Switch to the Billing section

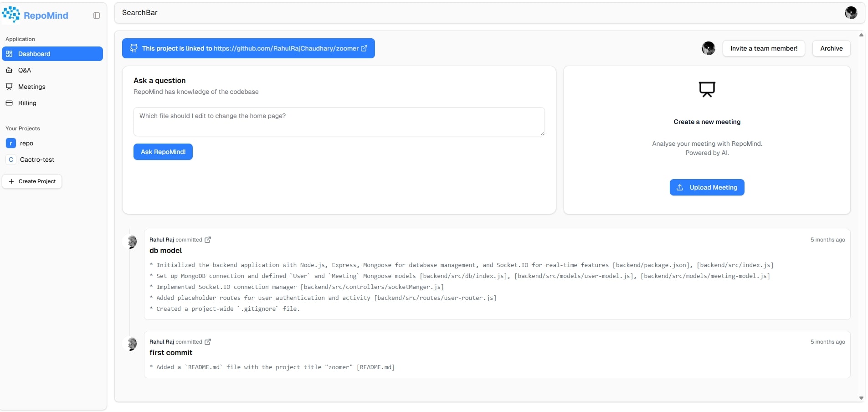point(26,103)
